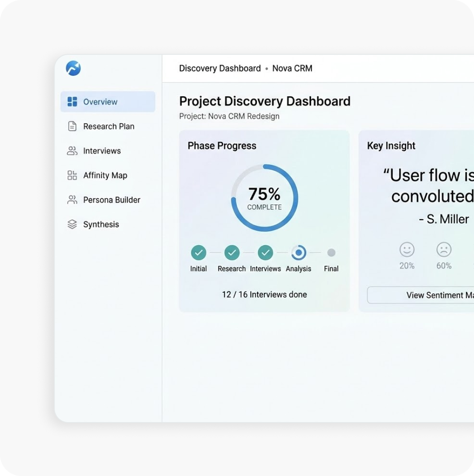The height and width of the screenshot is (476, 474).
Task: Click the User flow is convoluted quote
Action: (429, 186)
